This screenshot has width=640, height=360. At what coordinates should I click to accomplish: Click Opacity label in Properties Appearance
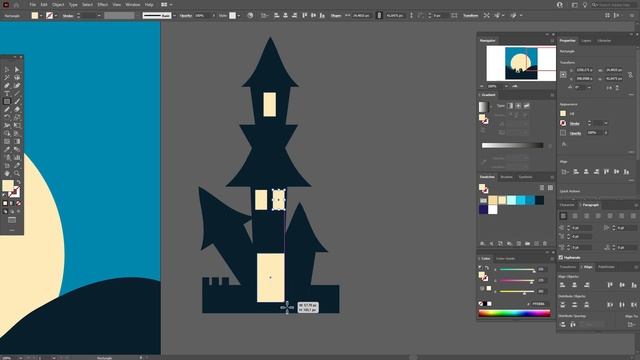(576, 133)
